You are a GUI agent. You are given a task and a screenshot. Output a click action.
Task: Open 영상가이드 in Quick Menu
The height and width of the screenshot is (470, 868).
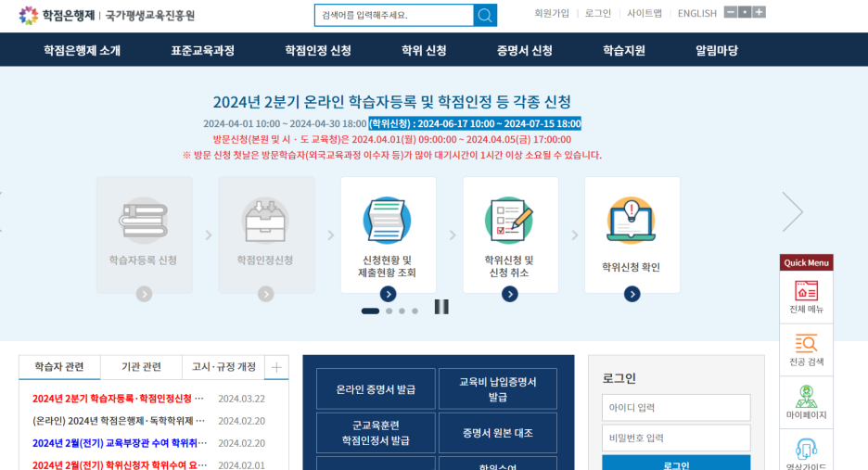(806, 451)
